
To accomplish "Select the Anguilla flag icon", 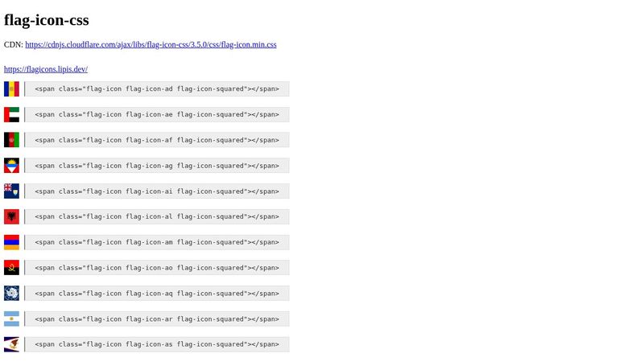I will (11, 191).
